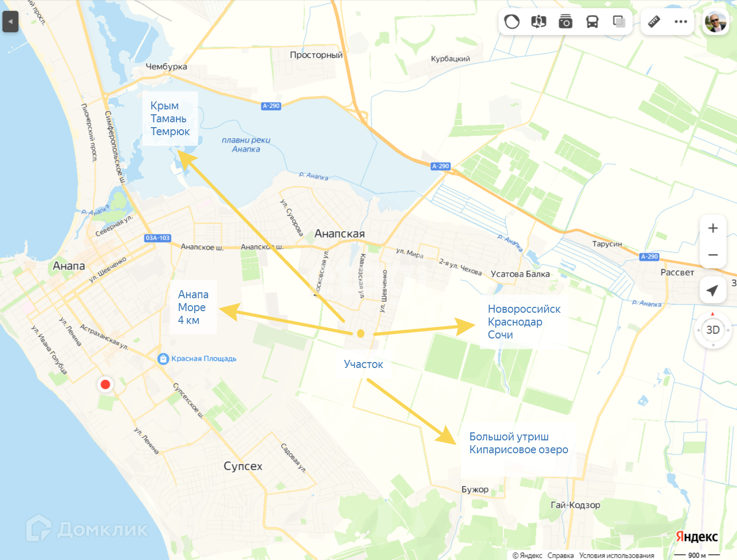The image size is (737, 560).
Task: Open the Справка link
Action: point(561,556)
